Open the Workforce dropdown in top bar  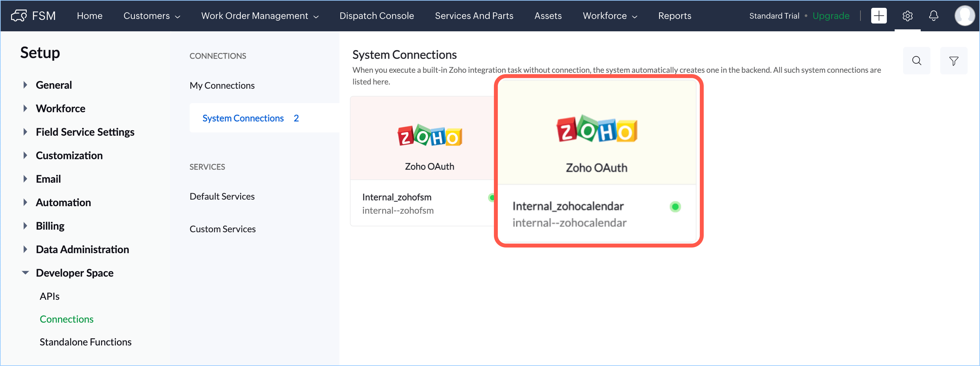coord(610,16)
